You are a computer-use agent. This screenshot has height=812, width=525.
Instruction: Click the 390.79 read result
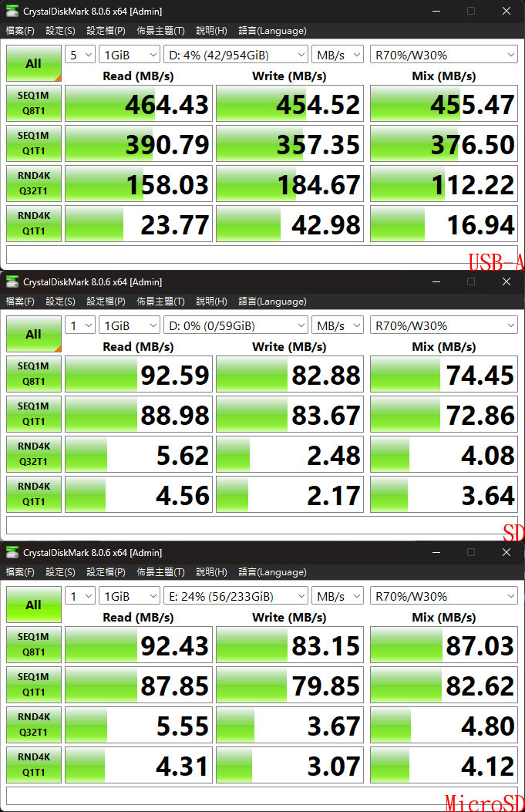(139, 143)
